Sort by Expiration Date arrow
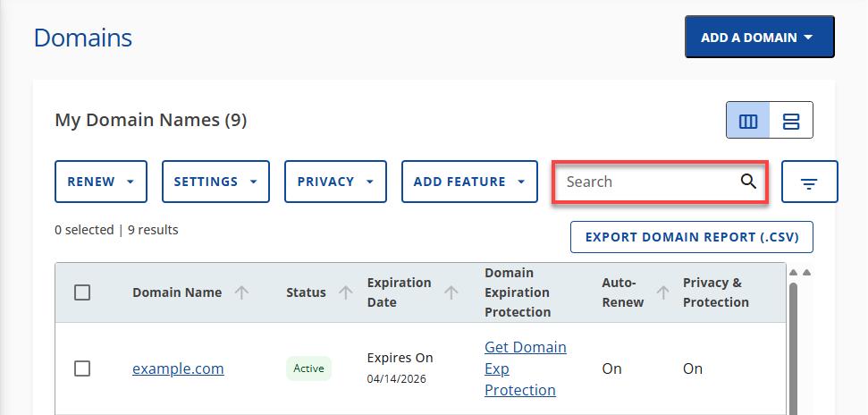Screen dimensions: 868x415 451,292
